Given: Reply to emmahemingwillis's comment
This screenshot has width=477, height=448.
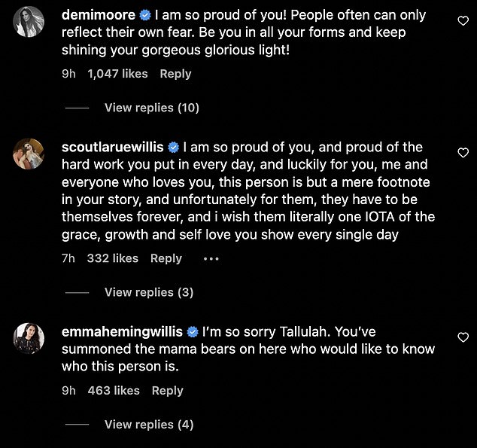Looking at the screenshot, I should [x=168, y=390].
